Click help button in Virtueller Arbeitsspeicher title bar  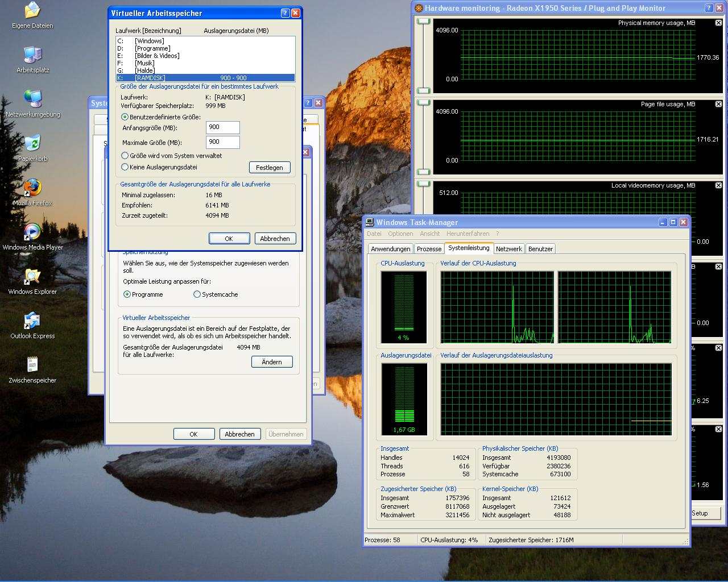[286, 13]
